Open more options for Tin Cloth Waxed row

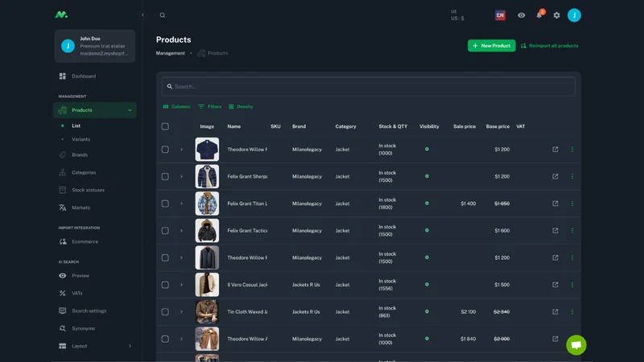point(572,312)
